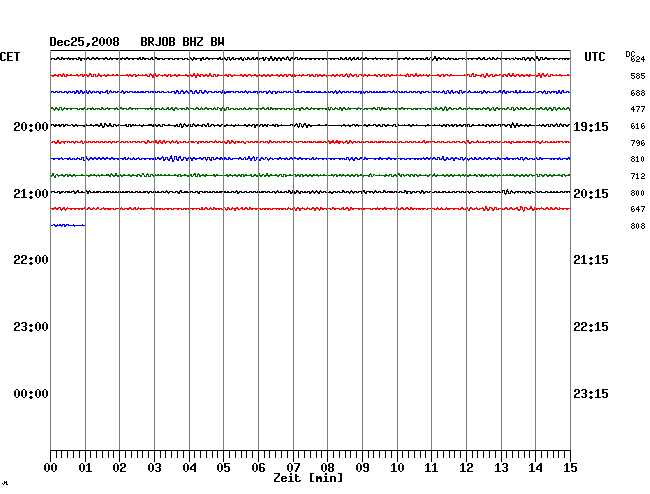Click the 20:15 UTC time label
Screen dimensions: 650x494
click(591, 194)
